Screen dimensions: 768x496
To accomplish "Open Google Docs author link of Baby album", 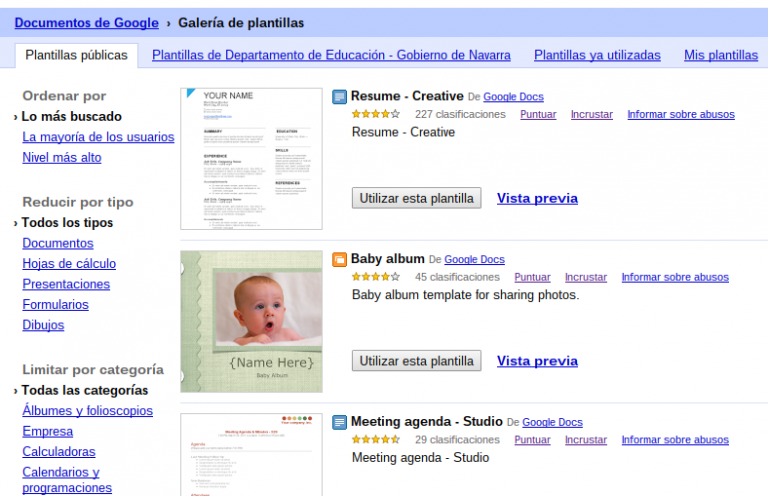I will tap(475, 260).
